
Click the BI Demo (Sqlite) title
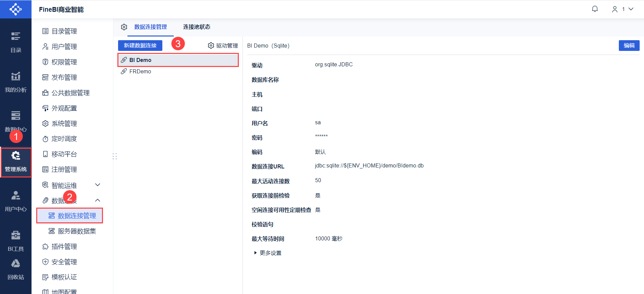(x=268, y=46)
